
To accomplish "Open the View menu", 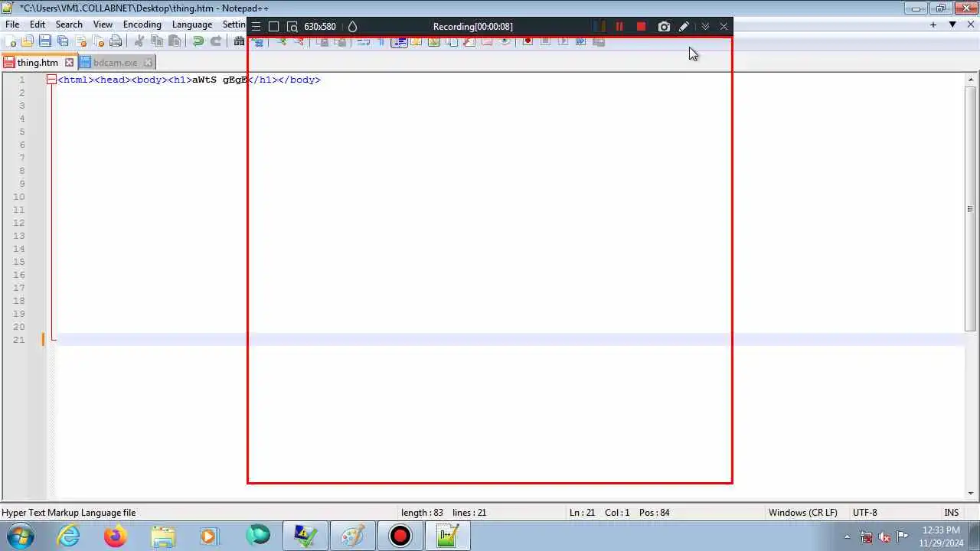I will click(x=103, y=24).
